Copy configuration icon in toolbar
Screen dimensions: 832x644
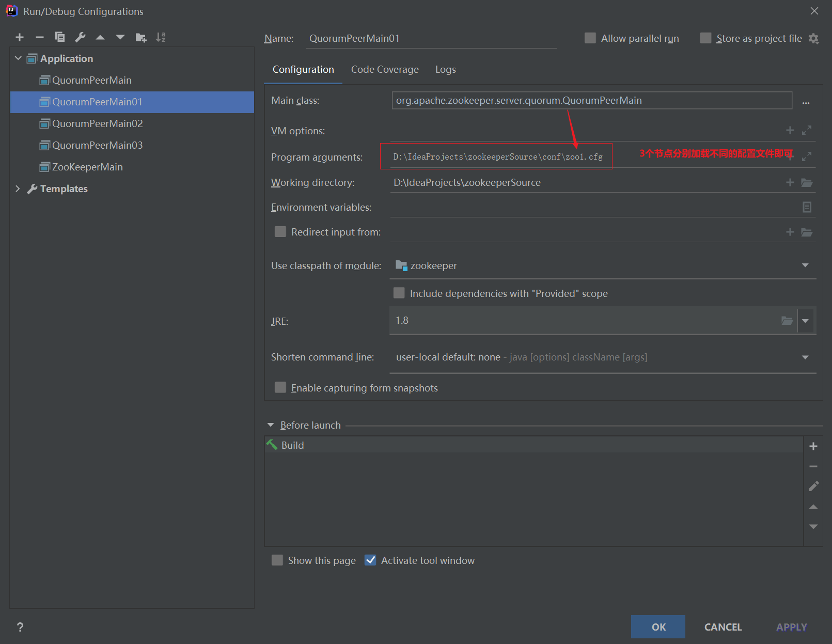click(60, 37)
